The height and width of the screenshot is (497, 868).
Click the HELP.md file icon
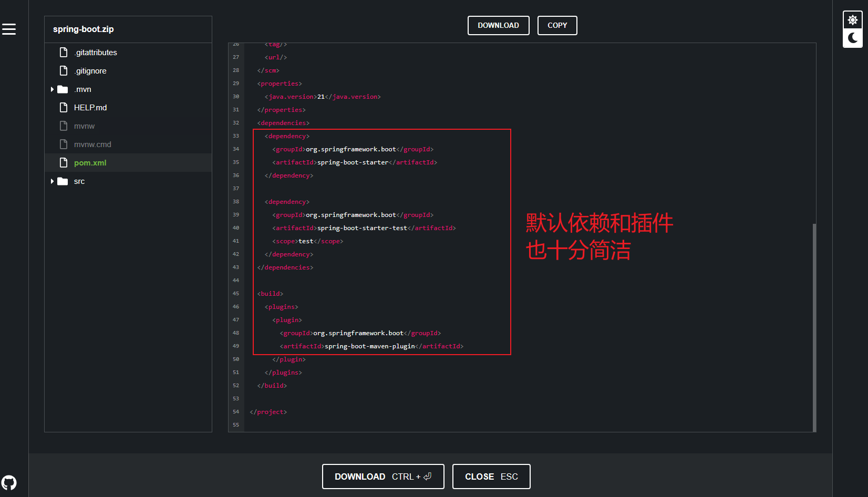pos(64,108)
